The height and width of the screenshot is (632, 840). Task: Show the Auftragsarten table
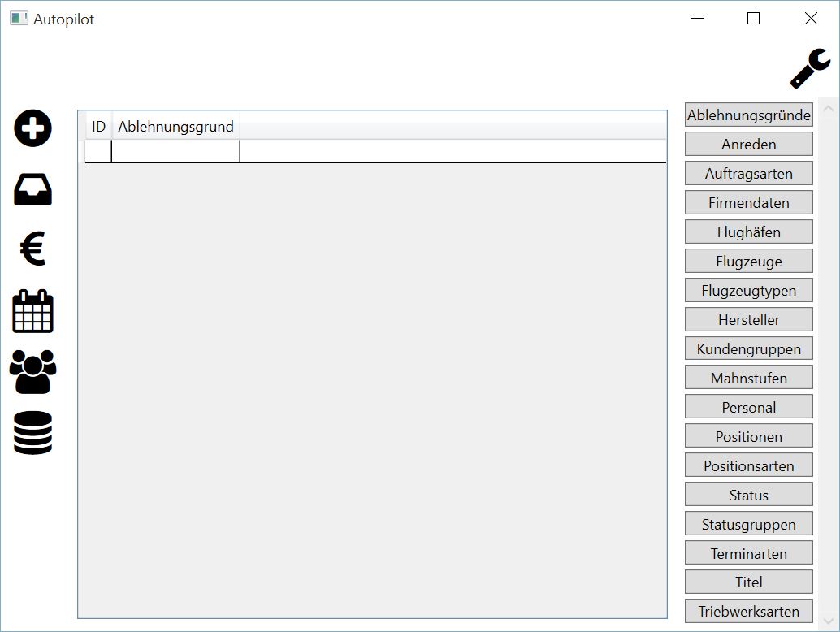[748, 174]
